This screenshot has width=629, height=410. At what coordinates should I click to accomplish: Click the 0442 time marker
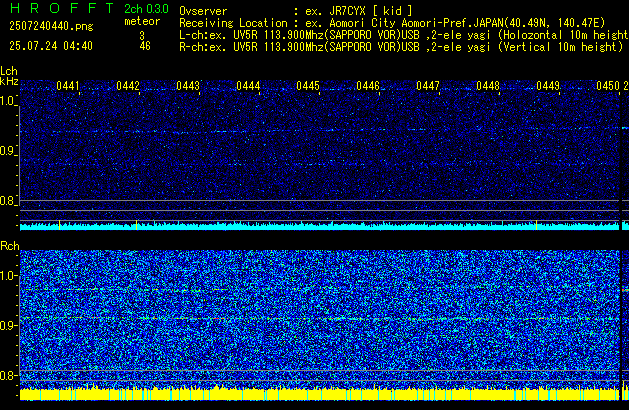pos(128,86)
